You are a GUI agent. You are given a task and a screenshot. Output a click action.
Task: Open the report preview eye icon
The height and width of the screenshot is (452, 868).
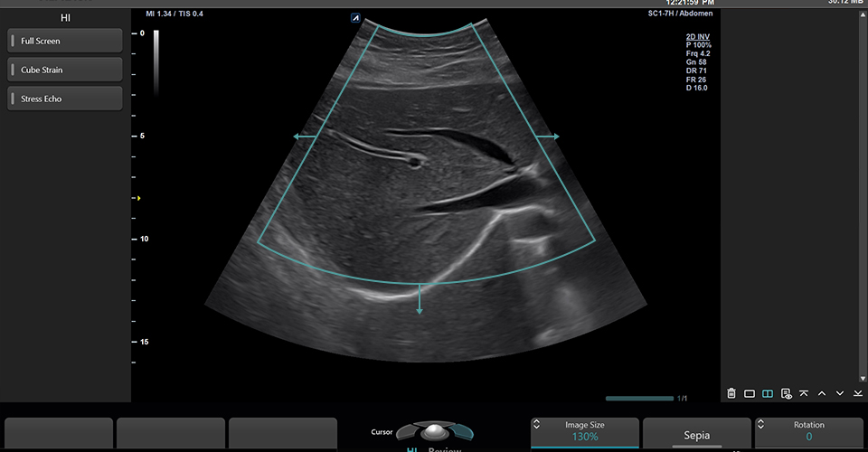[787, 393]
